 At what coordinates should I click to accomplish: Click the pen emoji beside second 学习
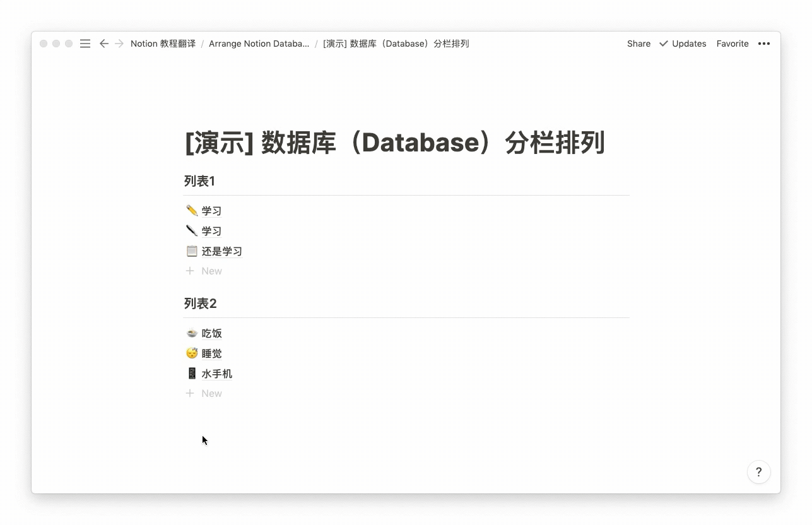tap(192, 230)
